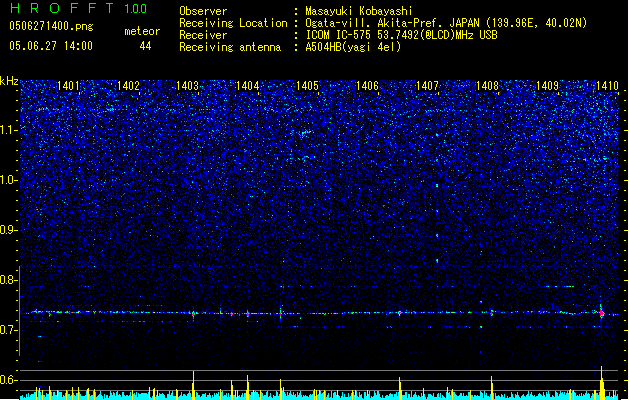Image resolution: width=629 pixels, height=400 pixels.
Task: Select the file name 0506271400.png
Action: pyautogui.click(x=51, y=27)
